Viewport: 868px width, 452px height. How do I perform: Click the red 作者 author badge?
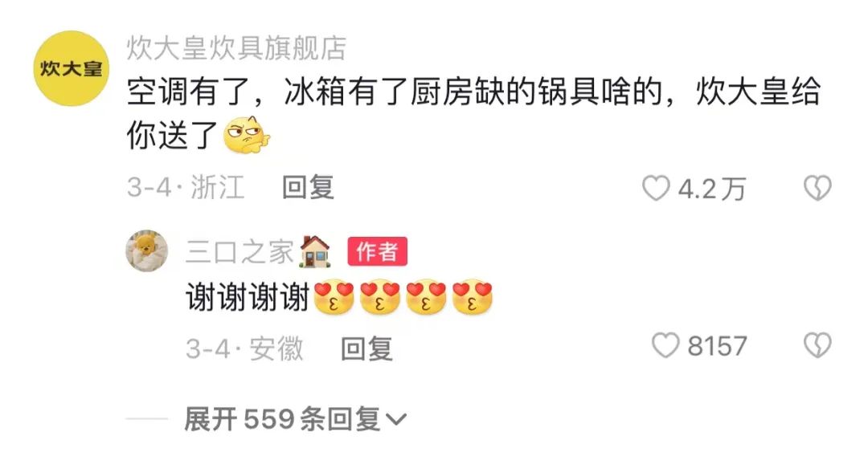coord(378,252)
